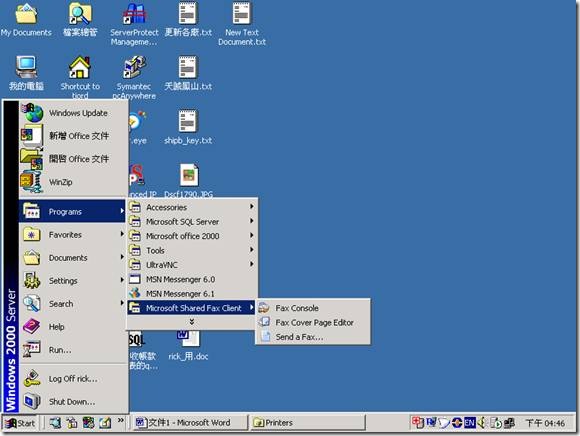
Task: Choose Run... from the Start menu
Action: click(x=72, y=349)
